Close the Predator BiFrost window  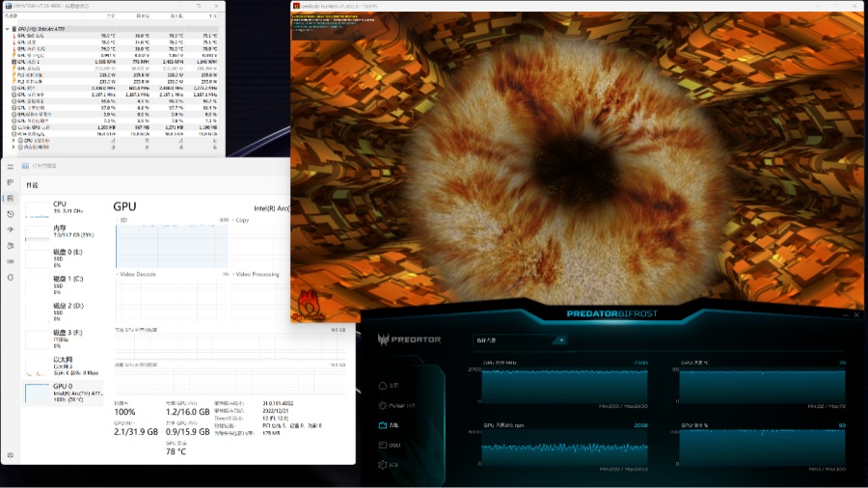856,314
